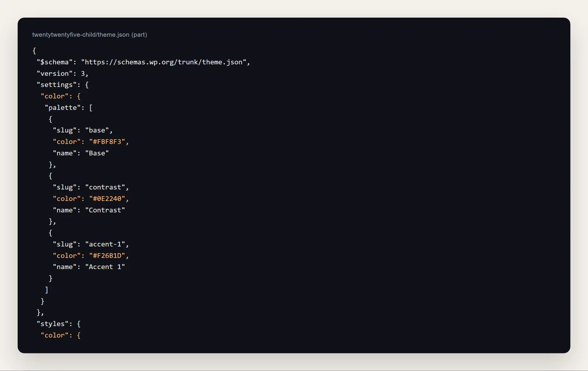This screenshot has height=371, width=588.
Task: Click the "name": "Contrast" line
Action: tap(89, 210)
